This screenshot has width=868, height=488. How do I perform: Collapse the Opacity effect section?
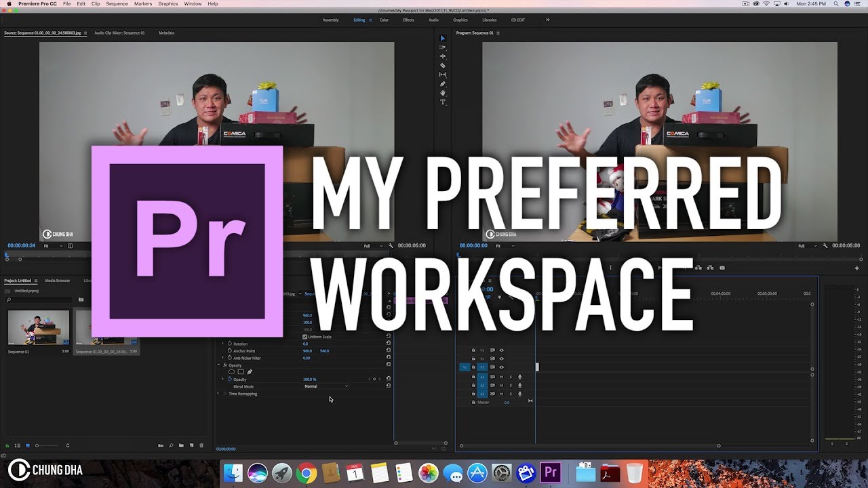click(218, 365)
